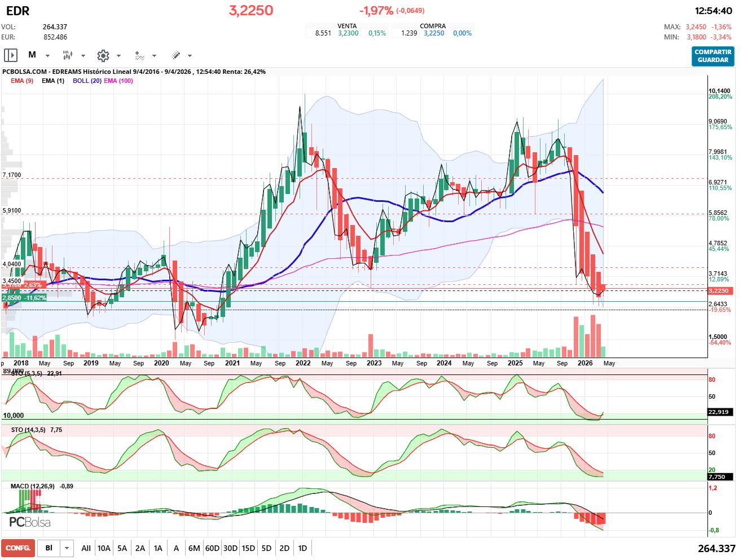Click the MACD (12,26,9) indicator label

point(33,486)
